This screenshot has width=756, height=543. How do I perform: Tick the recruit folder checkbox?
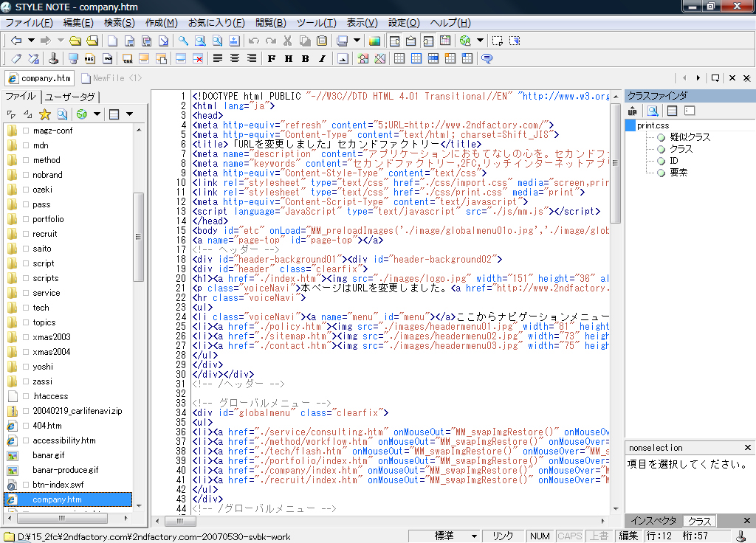[x=26, y=234]
